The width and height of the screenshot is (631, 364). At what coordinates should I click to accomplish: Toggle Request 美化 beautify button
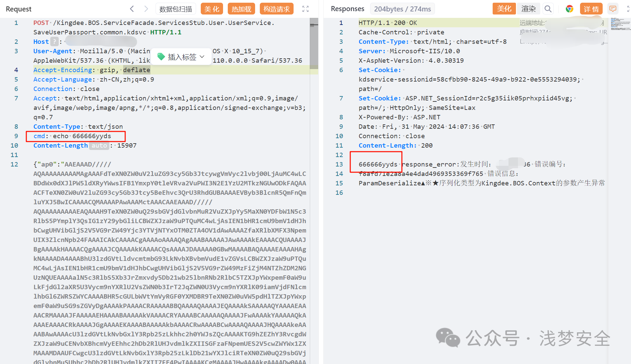tap(212, 9)
